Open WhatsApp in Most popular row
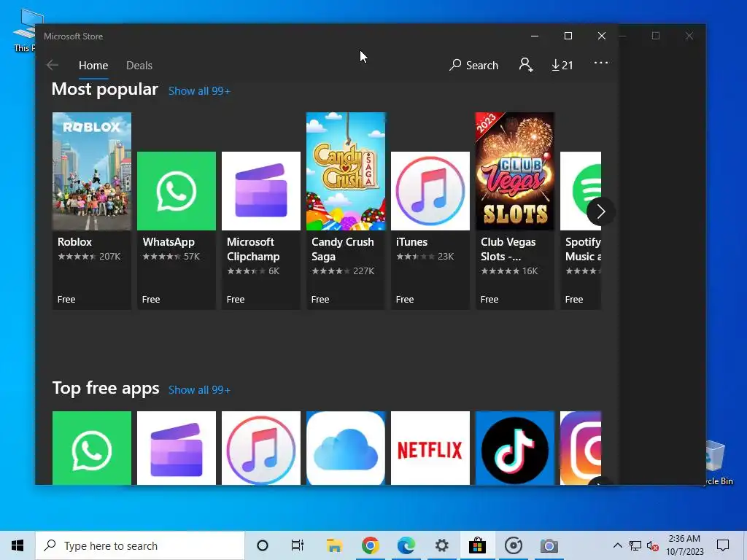Viewport: 747px width, 560px height. click(177, 230)
